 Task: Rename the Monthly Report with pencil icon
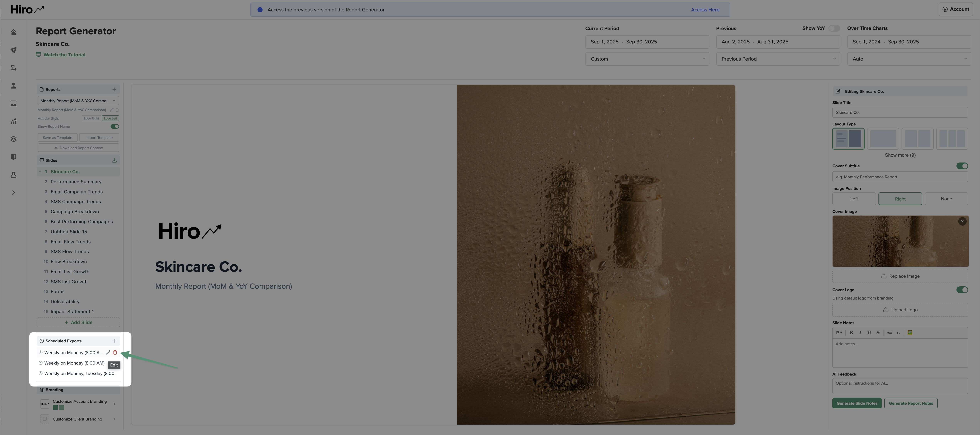coord(111,110)
